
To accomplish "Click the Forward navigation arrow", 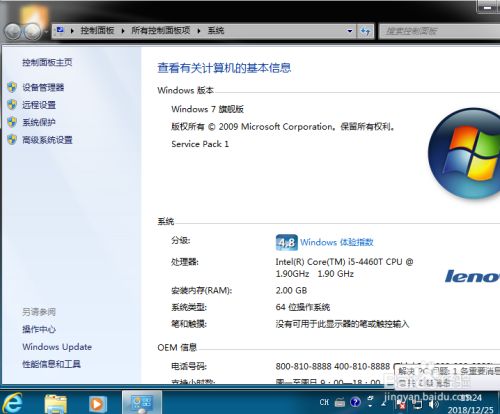I will (x=33, y=32).
